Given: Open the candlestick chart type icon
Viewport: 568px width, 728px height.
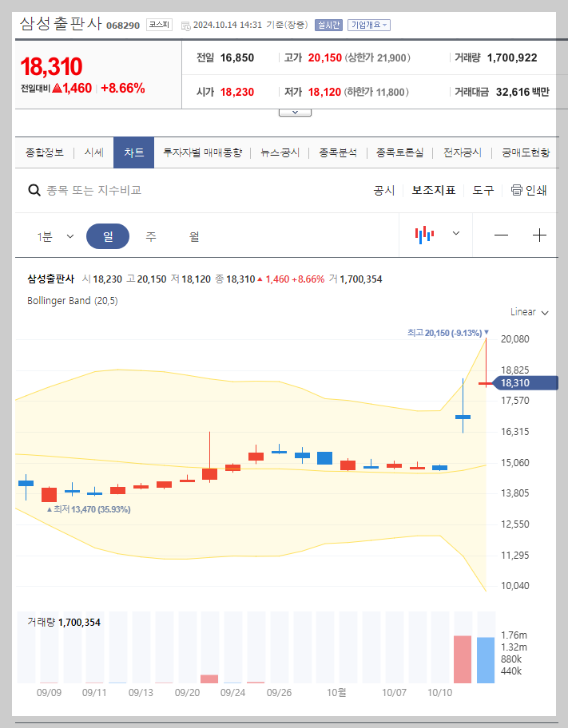Looking at the screenshot, I should pos(424,235).
